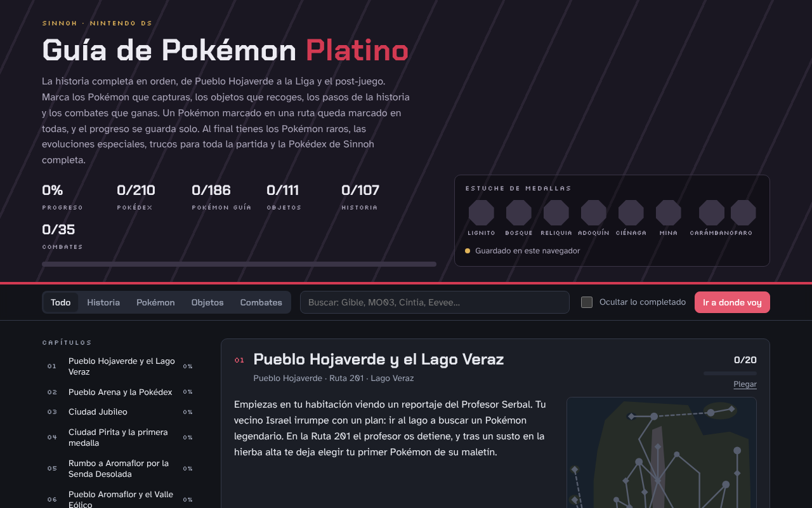Click the 0% Progreso stat
Viewport: 812px width, 508px height.
(x=62, y=196)
